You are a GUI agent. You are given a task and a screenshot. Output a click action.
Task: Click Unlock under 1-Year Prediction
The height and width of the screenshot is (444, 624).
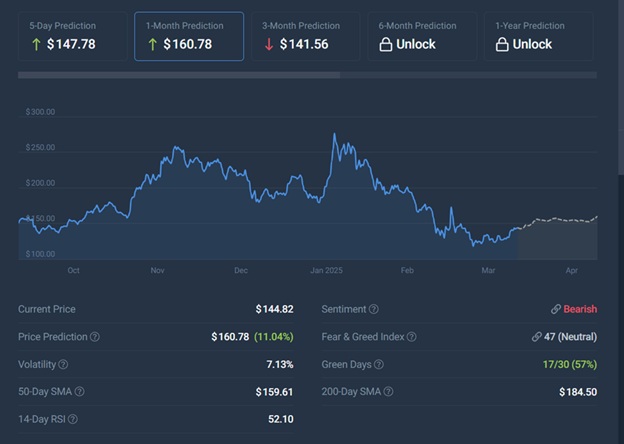[x=532, y=44]
